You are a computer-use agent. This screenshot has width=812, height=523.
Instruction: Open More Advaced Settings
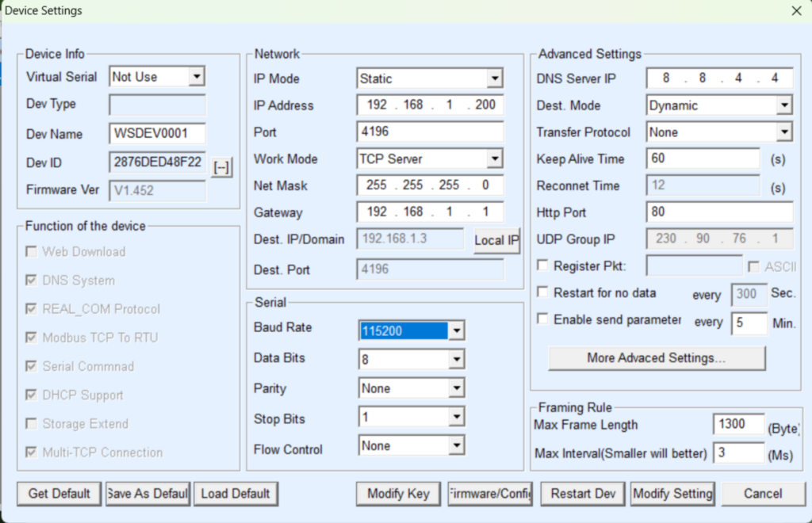coord(657,358)
